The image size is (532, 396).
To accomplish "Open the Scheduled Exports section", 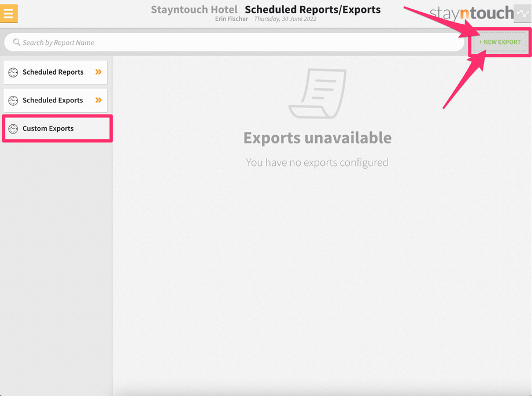I will click(x=56, y=100).
